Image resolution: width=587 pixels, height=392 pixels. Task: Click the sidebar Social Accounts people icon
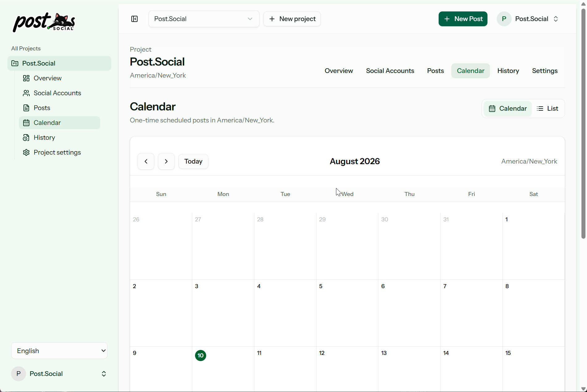[x=26, y=93]
